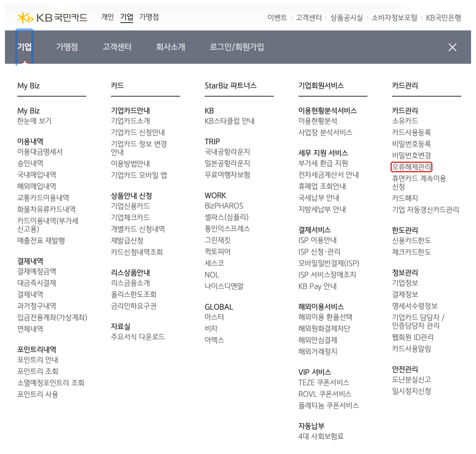Image resolution: width=476 pixels, height=454 pixels.
Task: Open 이용현황분석
Action: pyautogui.click(x=317, y=121)
